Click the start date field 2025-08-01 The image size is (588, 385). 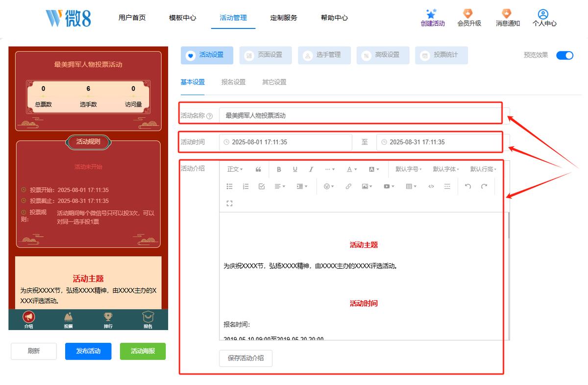(x=285, y=142)
